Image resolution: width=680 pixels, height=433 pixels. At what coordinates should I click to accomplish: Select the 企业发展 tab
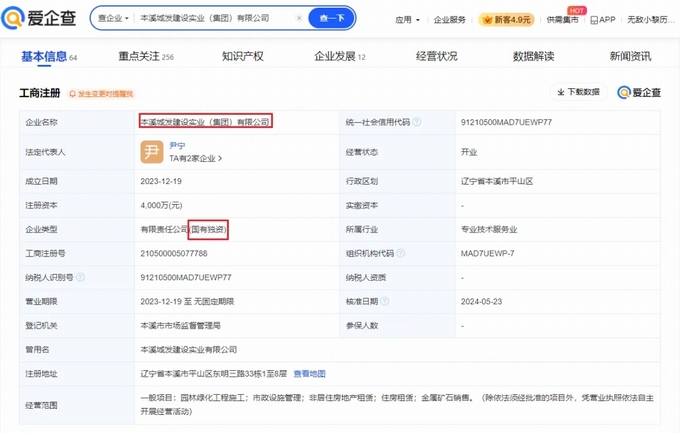(339, 56)
